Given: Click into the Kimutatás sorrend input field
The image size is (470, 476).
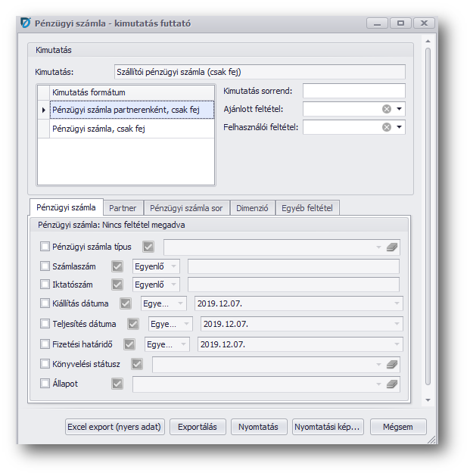Looking at the screenshot, I should coord(353,91).
